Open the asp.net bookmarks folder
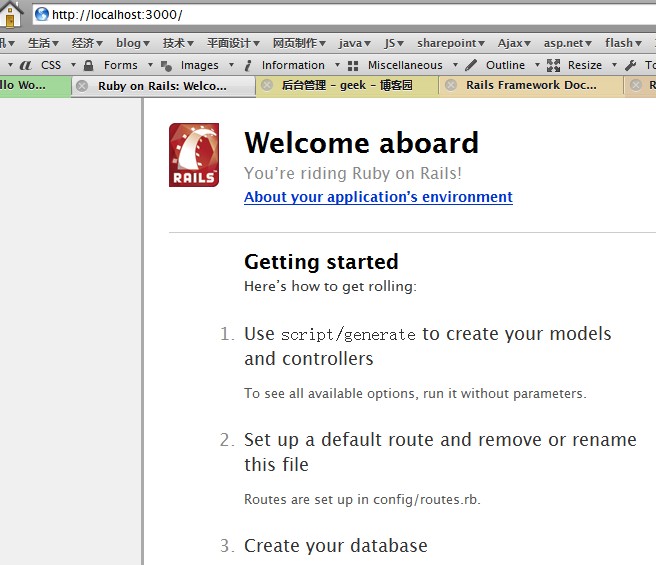This screenshot has width=656, height=565. click(x=568, y=43)
